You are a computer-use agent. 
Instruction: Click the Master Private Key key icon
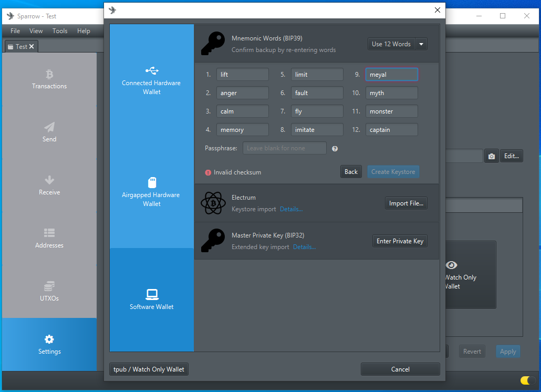coord(213,241)
